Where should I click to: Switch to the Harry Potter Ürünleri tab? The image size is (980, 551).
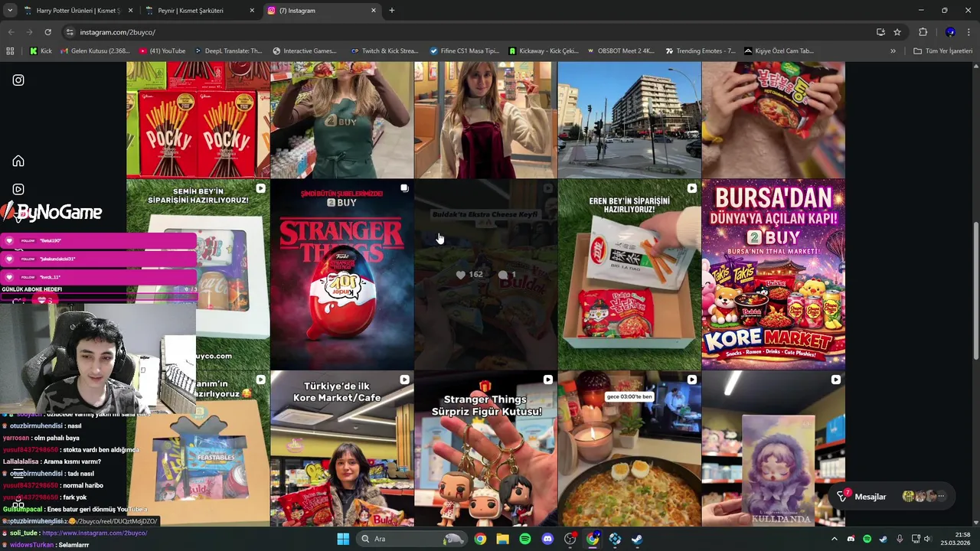(79, 11)
